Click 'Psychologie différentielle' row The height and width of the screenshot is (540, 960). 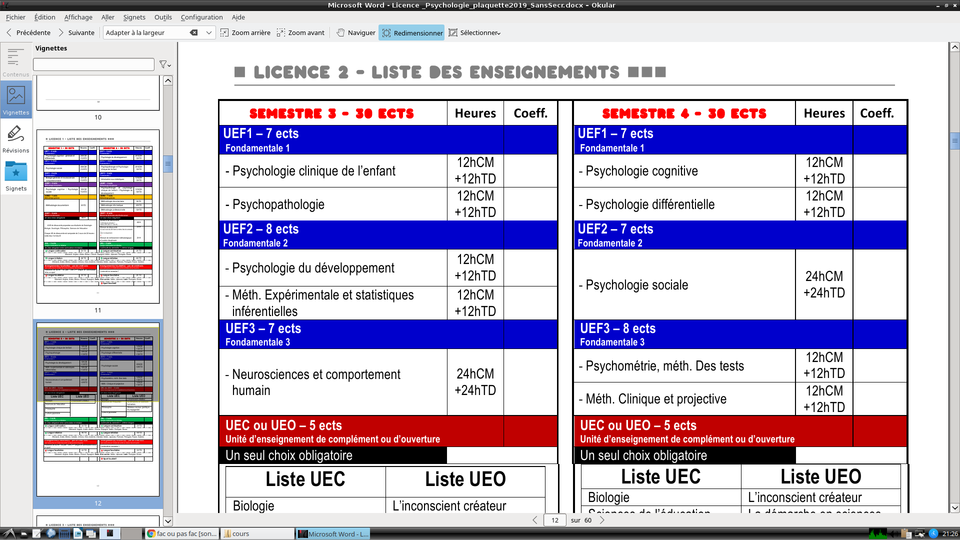pyautogui.click(x=740, y=204)
